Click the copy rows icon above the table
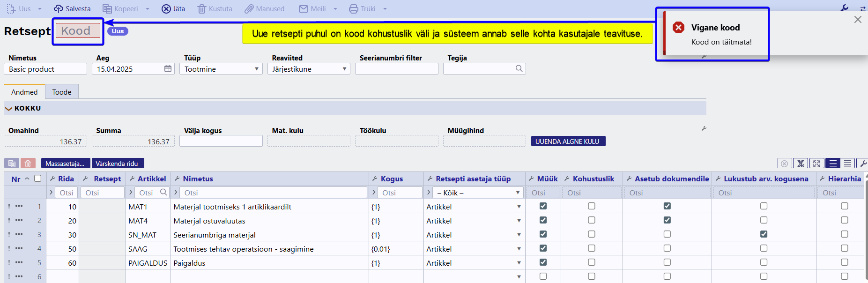The width and height of the screenshot is (868, 283). click(12, 164)
